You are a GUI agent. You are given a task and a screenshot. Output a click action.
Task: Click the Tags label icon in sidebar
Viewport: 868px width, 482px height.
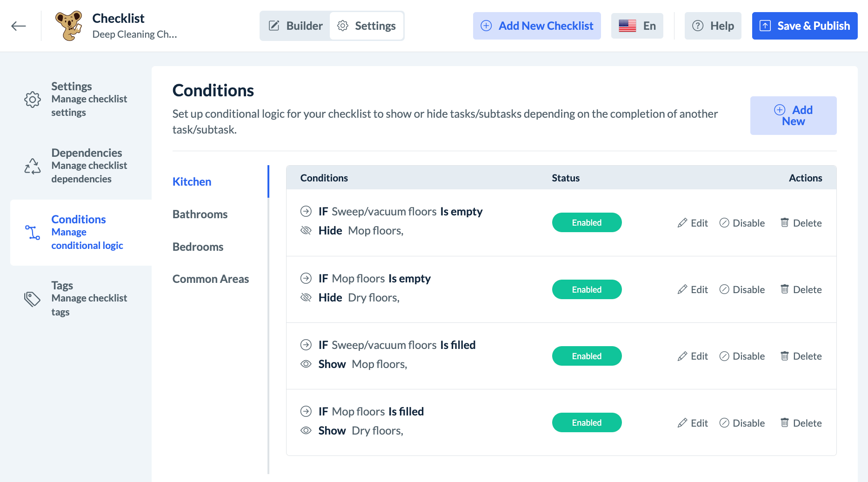pyautogui.click(x=32, y=299)
